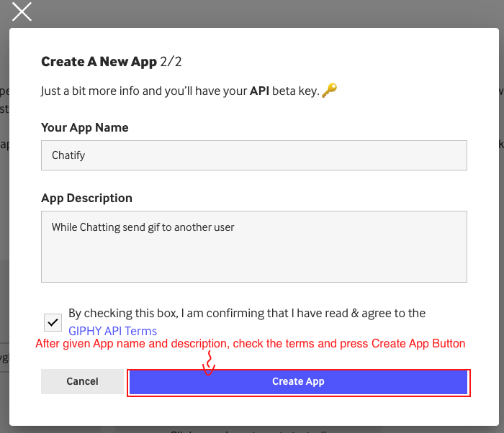This screenshot has height=433, width=504.
Task: Click the golden key emoji icon
Action: coord(330,91)
